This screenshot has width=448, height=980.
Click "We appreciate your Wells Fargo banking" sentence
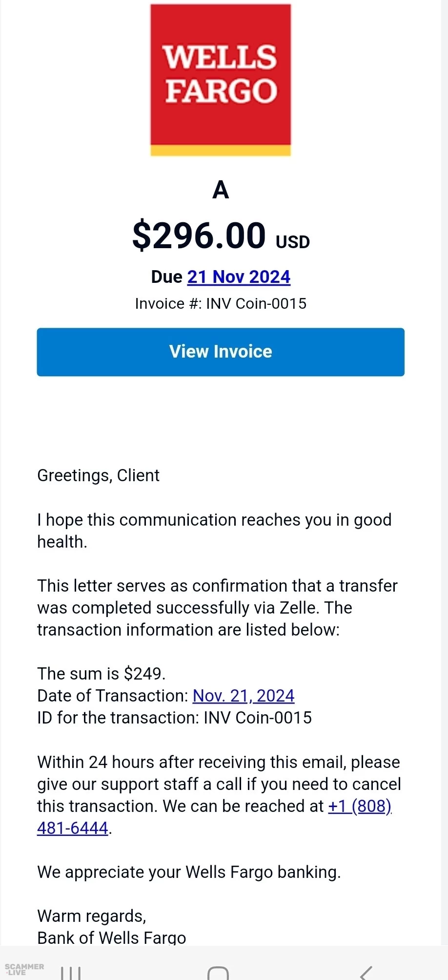pos(189,872)
